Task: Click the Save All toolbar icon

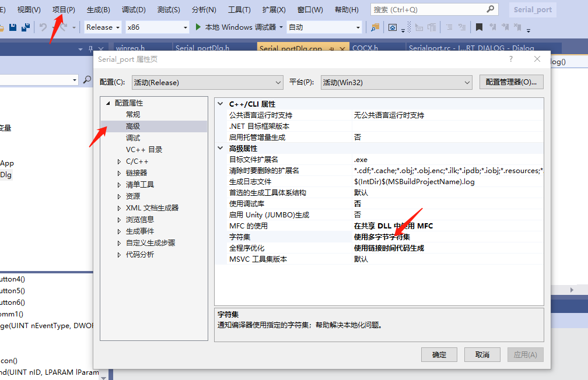Action: (x=26, y=27)
